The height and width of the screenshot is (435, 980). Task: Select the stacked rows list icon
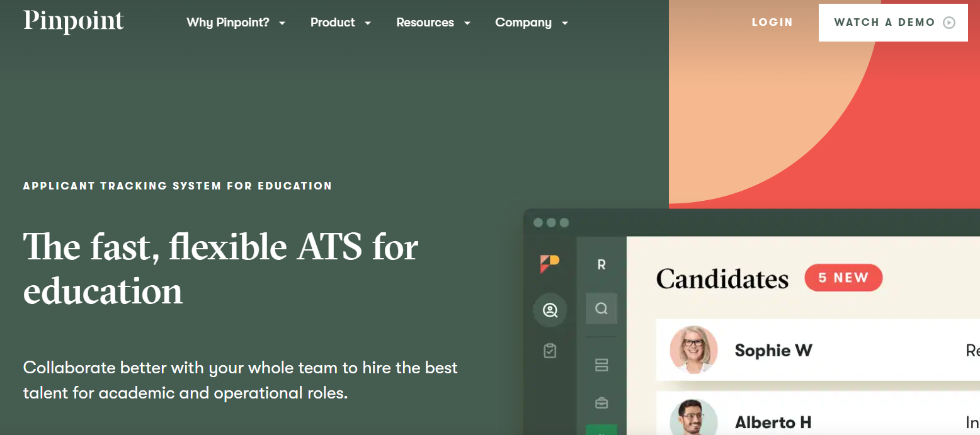click(601, 365)
